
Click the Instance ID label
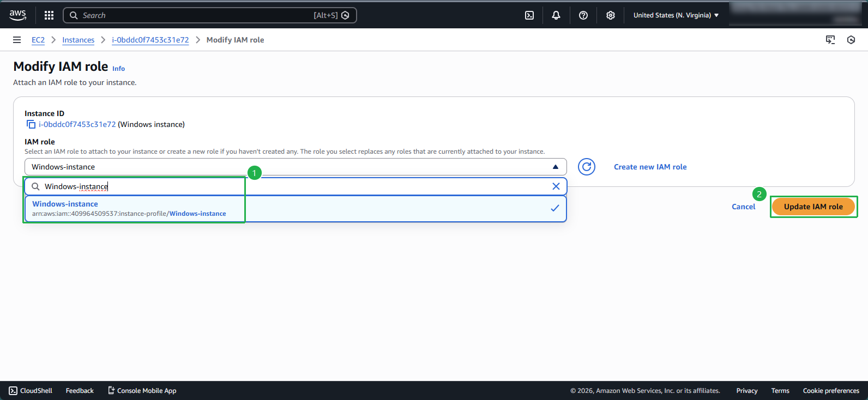point(44,113)
